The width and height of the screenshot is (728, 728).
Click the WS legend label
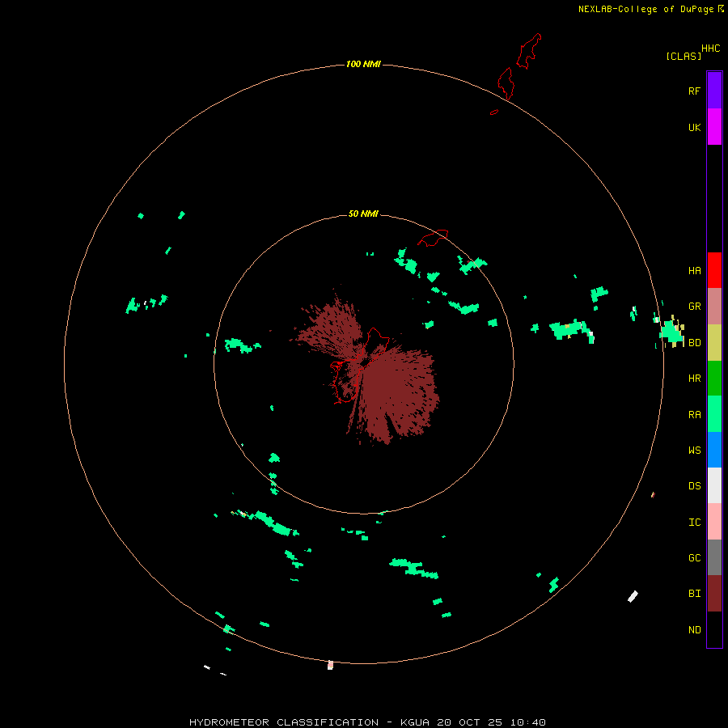694,450
